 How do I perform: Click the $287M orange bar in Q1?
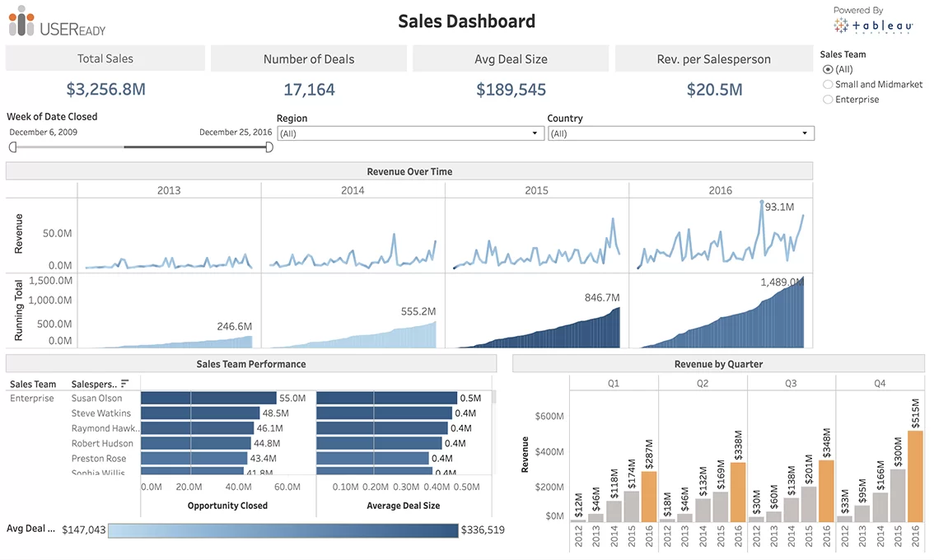pyautogui.click(x=649, y=497)
